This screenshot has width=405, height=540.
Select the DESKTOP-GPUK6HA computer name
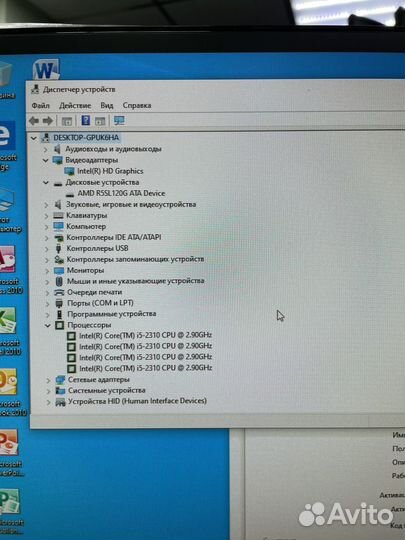coord(86,137)
